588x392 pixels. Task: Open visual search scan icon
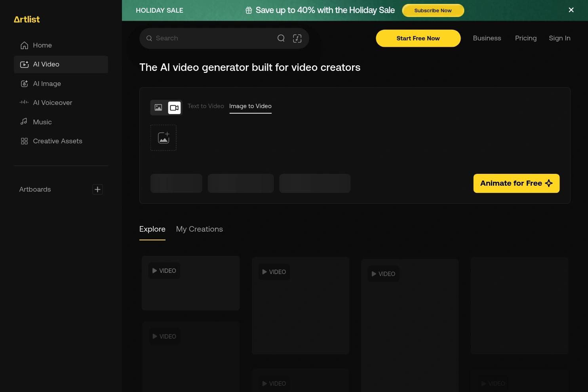coord(297,38)
